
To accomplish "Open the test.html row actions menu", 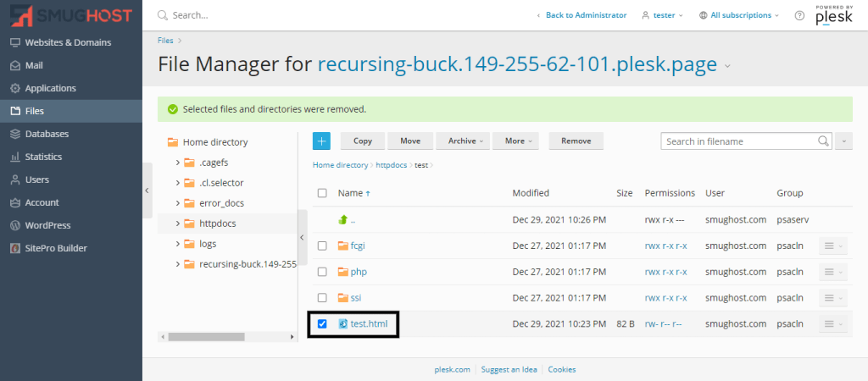I will (833, 324).
